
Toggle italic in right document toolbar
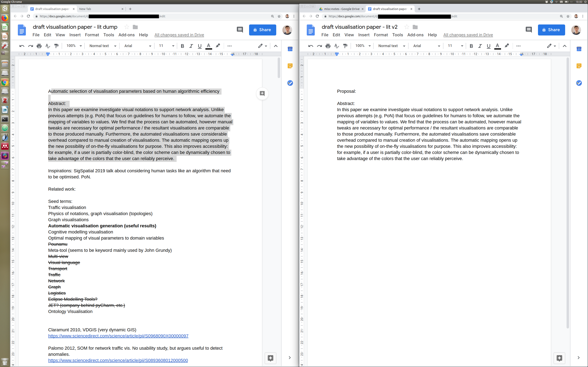click(x=480, y=46)
